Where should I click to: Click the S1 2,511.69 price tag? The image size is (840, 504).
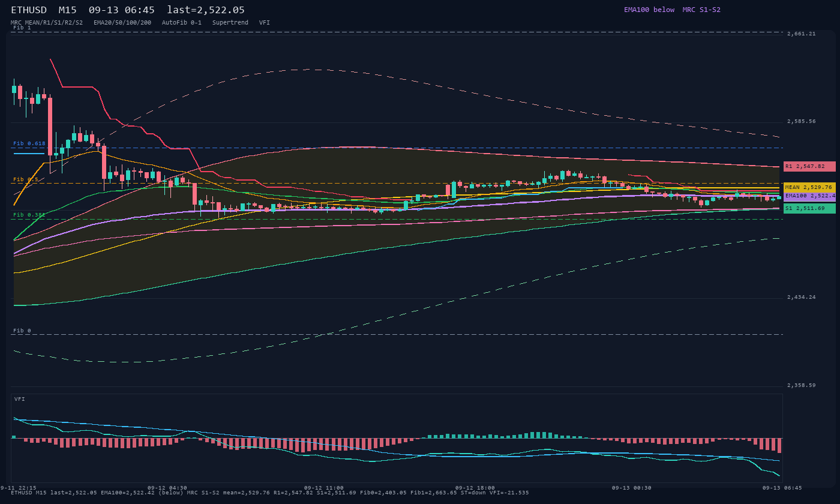click(x=809, y=208)
